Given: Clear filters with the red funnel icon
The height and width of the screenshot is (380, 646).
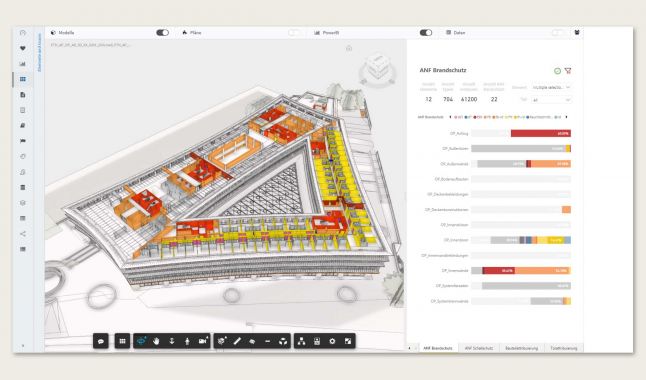Looking at the screenshot, I should tap(568, 71).
